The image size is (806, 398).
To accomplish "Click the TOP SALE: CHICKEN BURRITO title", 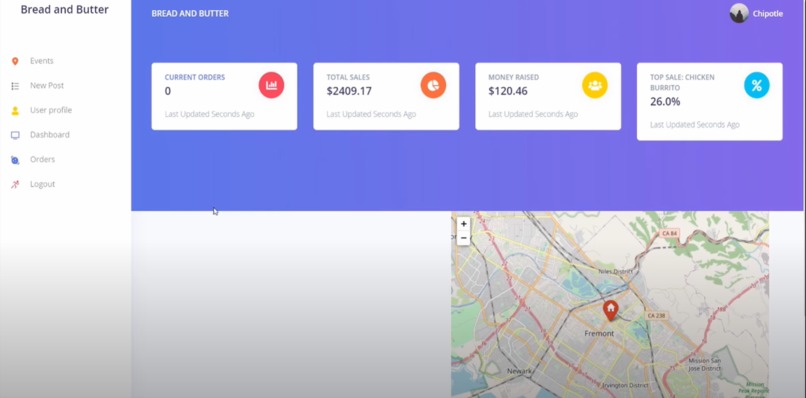I will tap(682, 82).
